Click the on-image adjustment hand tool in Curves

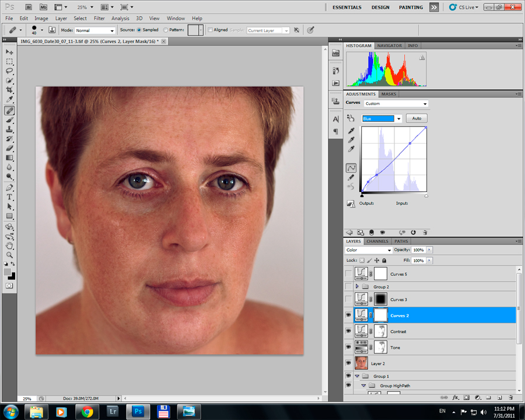coord(351,118)
